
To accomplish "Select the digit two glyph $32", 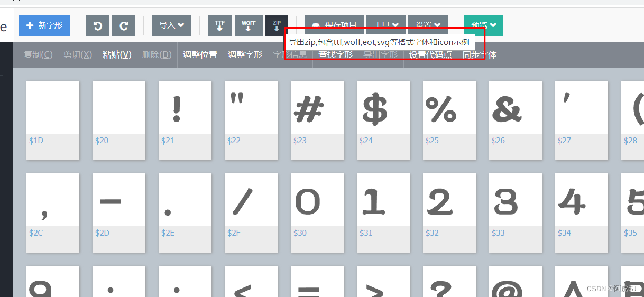I will 449,213.
